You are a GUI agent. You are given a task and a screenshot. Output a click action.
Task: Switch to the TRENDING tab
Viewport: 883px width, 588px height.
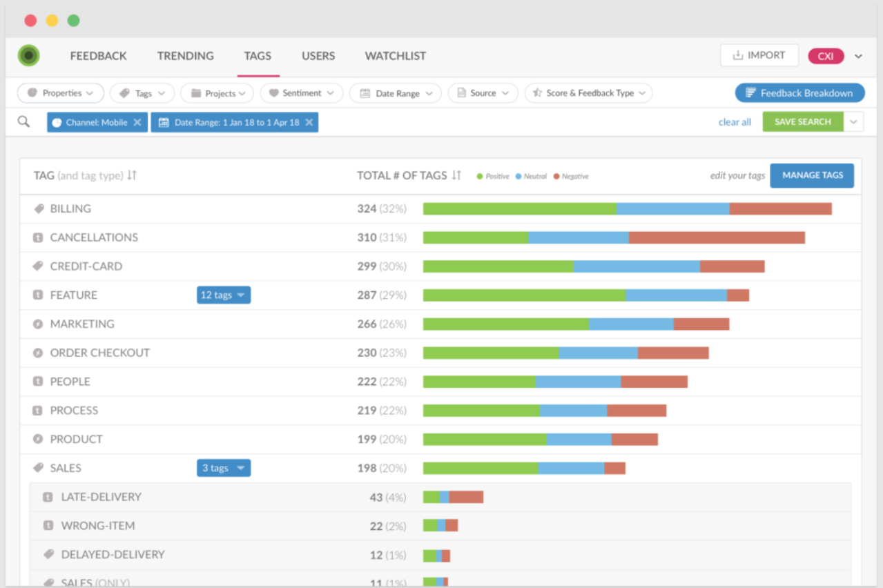coord(184,56)
